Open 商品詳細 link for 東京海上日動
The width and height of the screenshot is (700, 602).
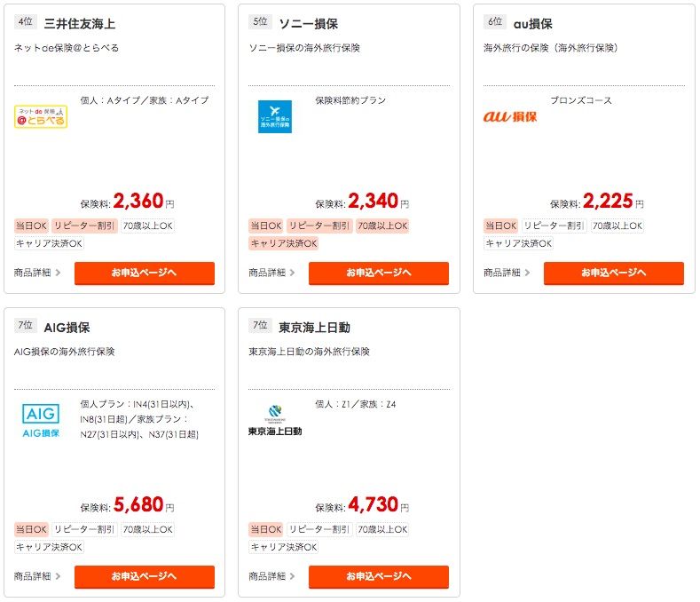[271, 576]
